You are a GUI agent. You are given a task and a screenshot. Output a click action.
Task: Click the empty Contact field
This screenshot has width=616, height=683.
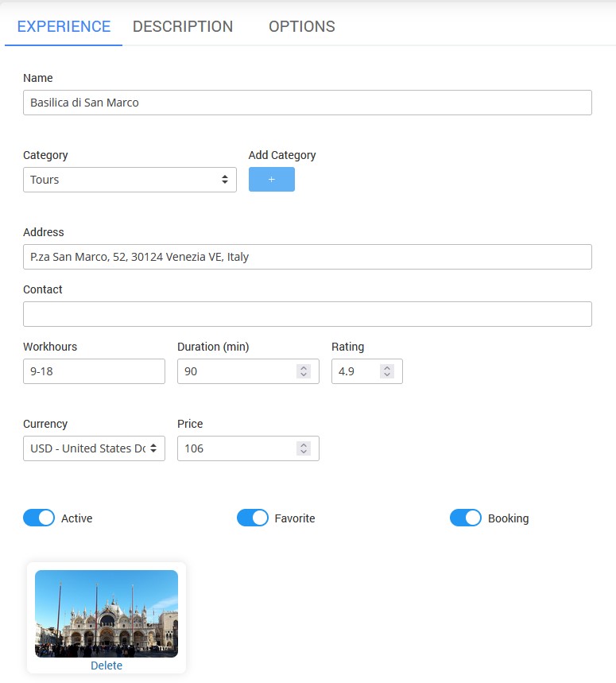coord(307,314)
